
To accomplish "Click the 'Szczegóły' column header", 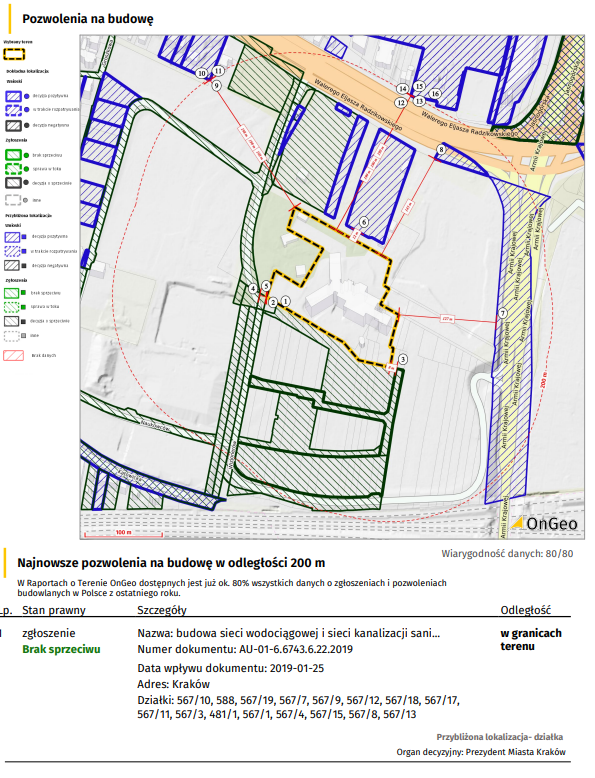I will point(162,610).
